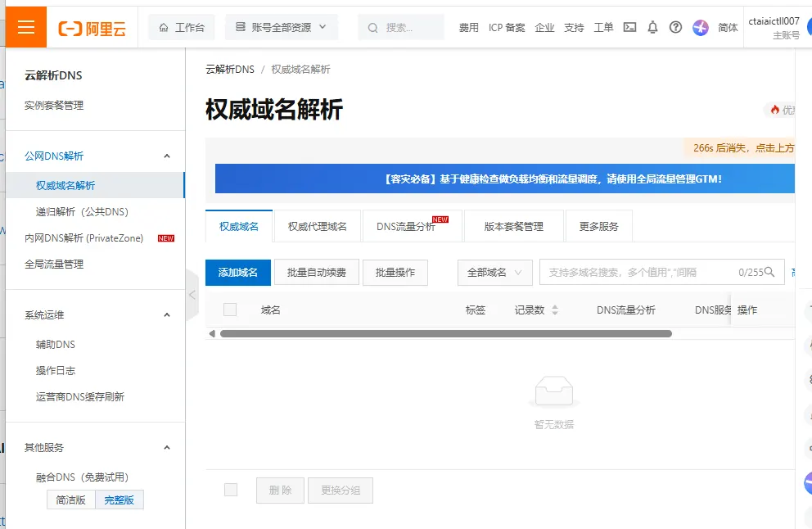
Task: Click 批量自动续费 button
Action: (317, 273)
